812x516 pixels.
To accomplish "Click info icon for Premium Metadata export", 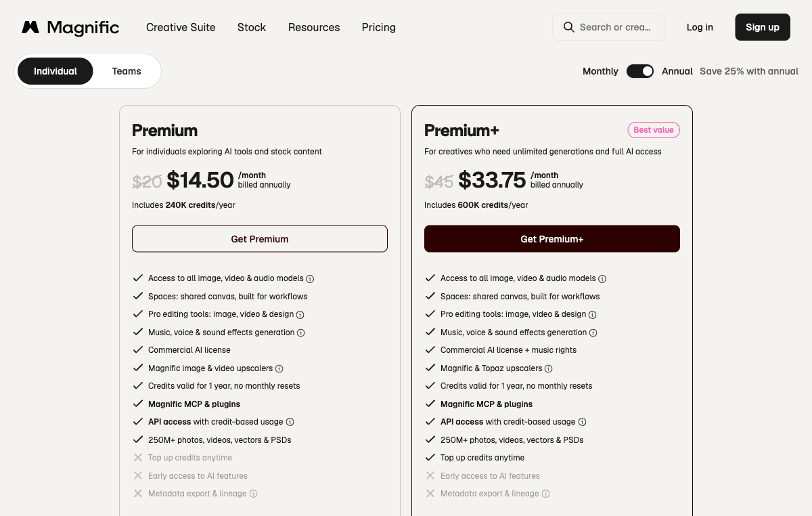I will click(254, 494).
